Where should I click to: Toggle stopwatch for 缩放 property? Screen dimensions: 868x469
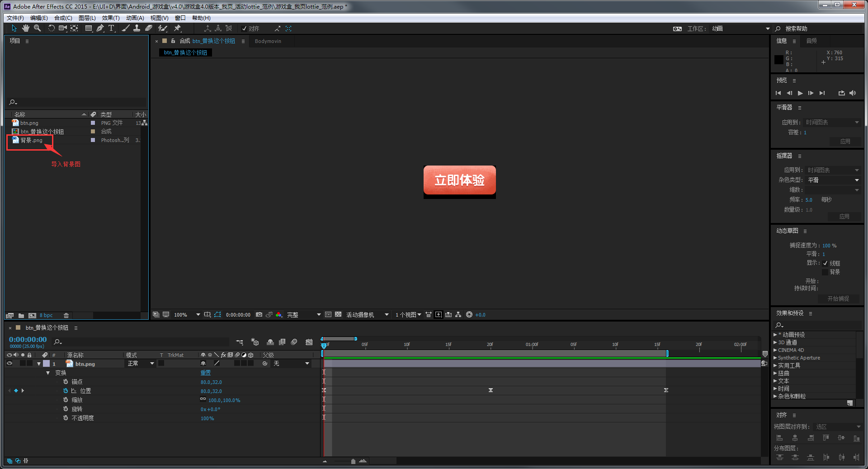66,400
